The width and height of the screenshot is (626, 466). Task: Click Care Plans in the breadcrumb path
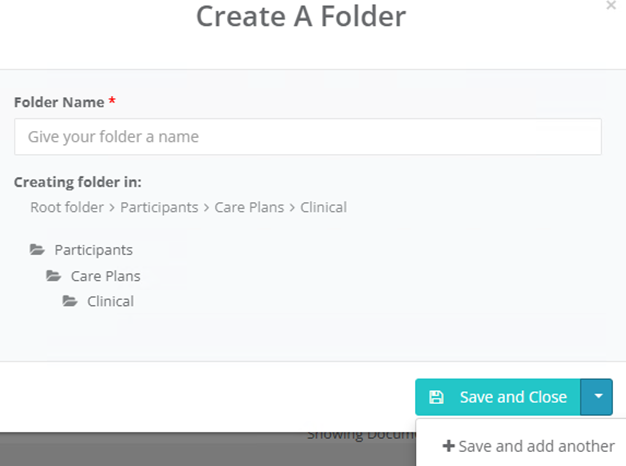click(249, 207)
